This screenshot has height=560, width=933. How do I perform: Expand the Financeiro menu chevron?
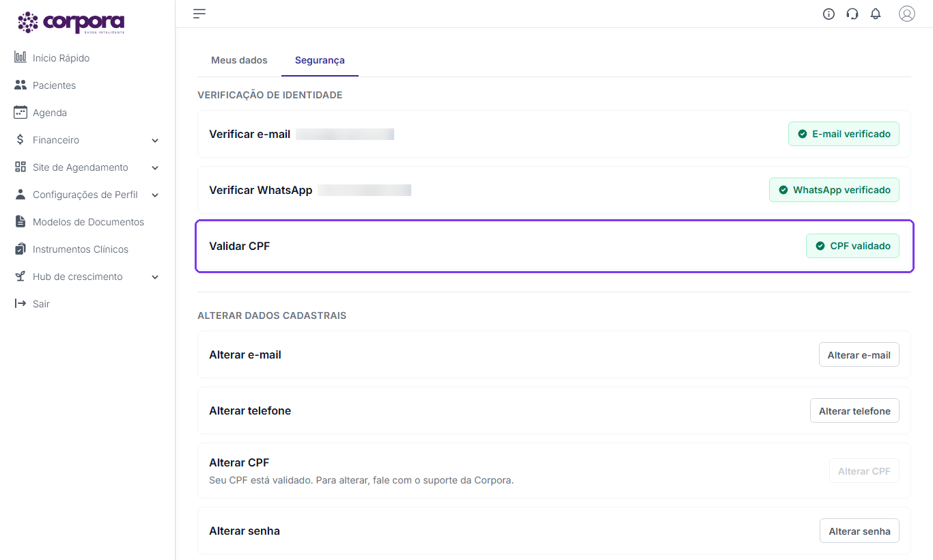tap(155, 140)
